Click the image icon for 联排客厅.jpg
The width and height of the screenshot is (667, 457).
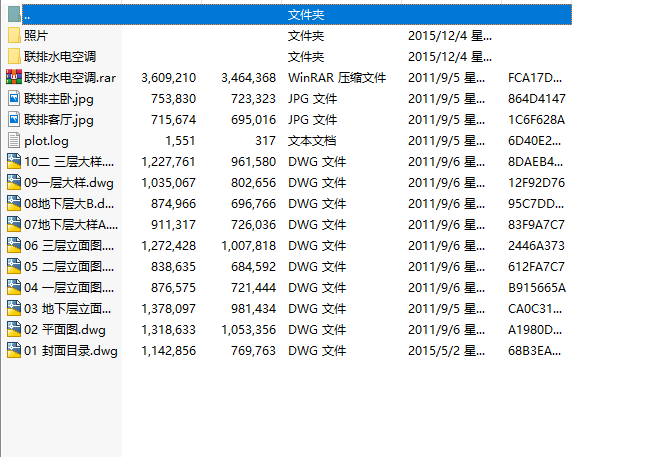(13, 119)
